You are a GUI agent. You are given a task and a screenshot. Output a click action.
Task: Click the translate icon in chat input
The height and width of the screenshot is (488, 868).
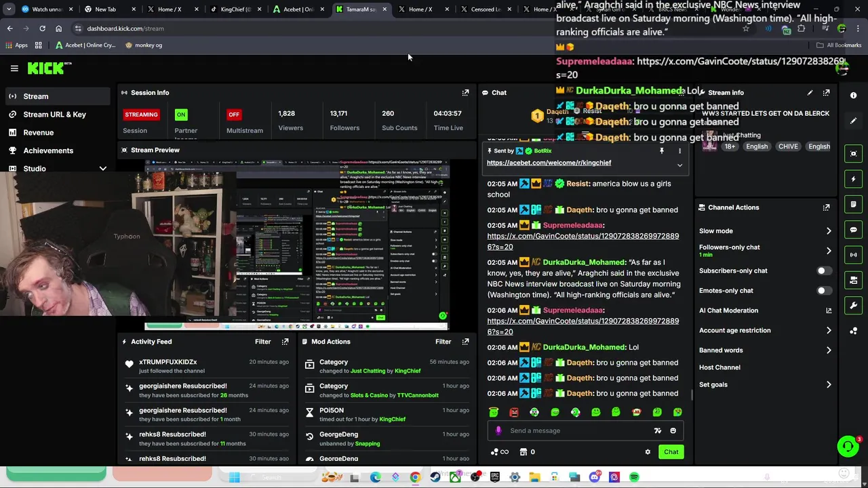pyautogui.click(x=657, y=430)
